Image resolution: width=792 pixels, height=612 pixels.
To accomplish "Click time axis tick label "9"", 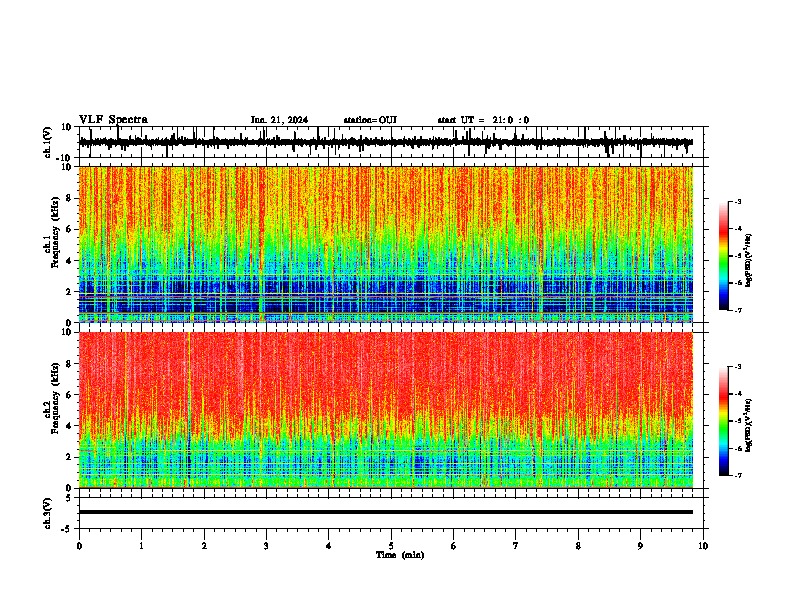I will tap(640, 546).
